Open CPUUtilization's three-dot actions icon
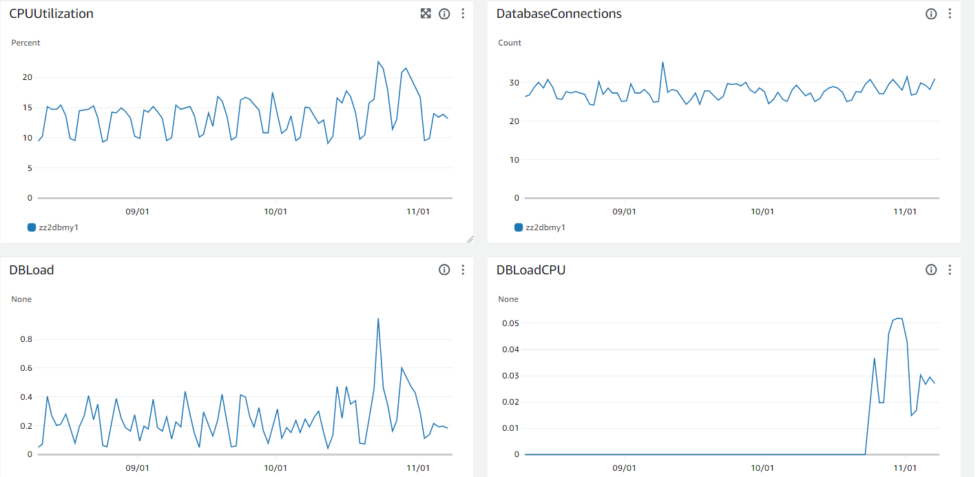Screen dimensions: 980x477 tap(462, 13)
